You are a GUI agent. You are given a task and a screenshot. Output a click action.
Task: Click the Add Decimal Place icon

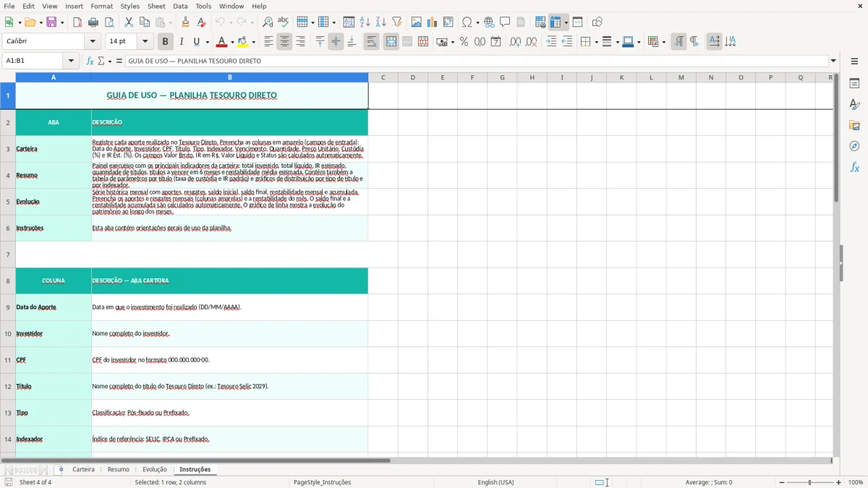516,42
